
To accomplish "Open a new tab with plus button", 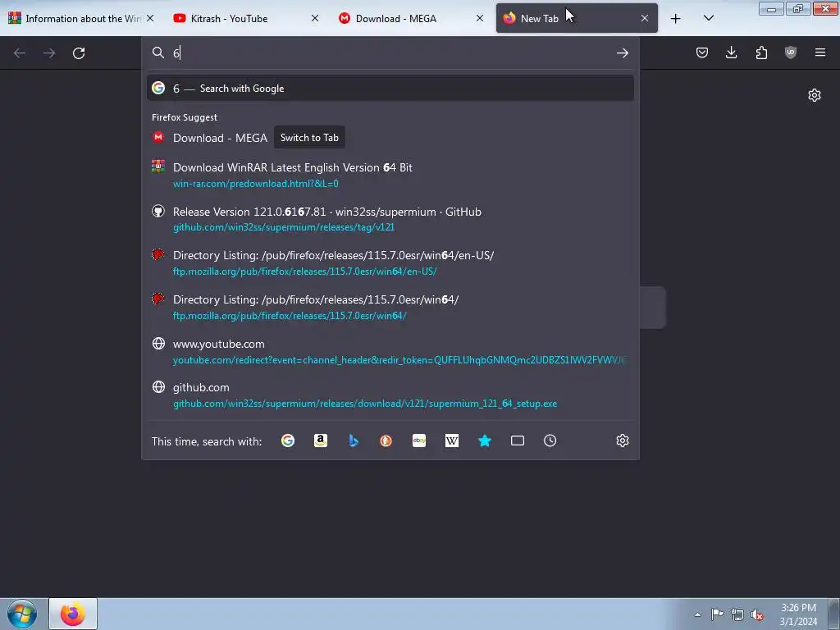I will (676, 19).
